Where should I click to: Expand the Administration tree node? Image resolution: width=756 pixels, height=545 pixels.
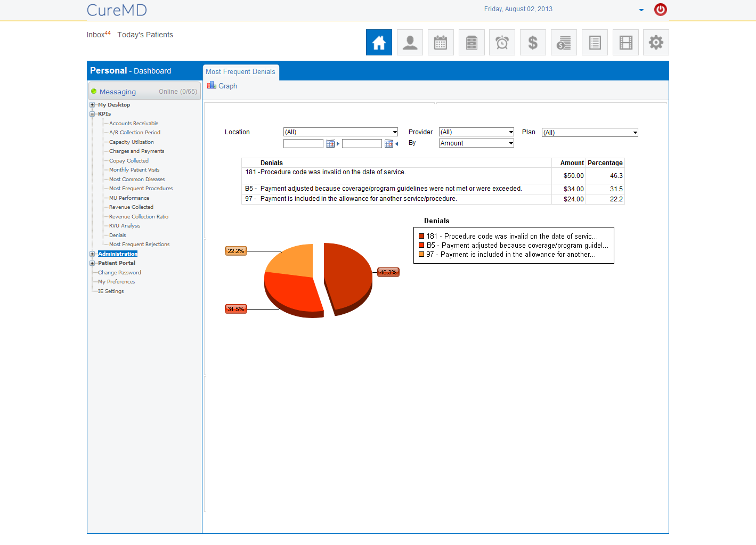(92, 254)
